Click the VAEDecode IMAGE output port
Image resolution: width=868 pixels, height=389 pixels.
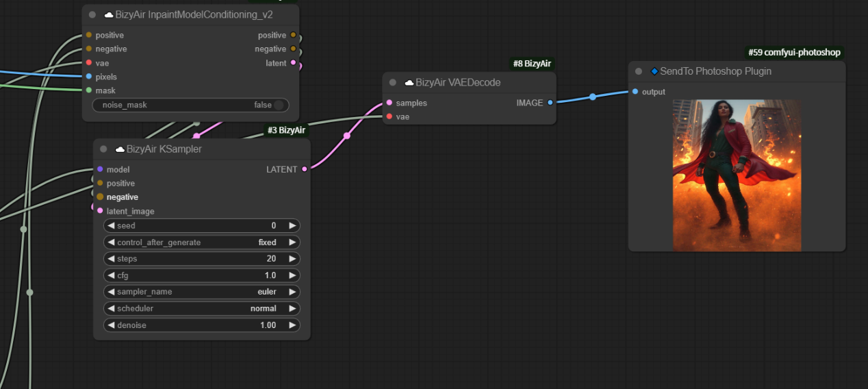coord(550,103)
